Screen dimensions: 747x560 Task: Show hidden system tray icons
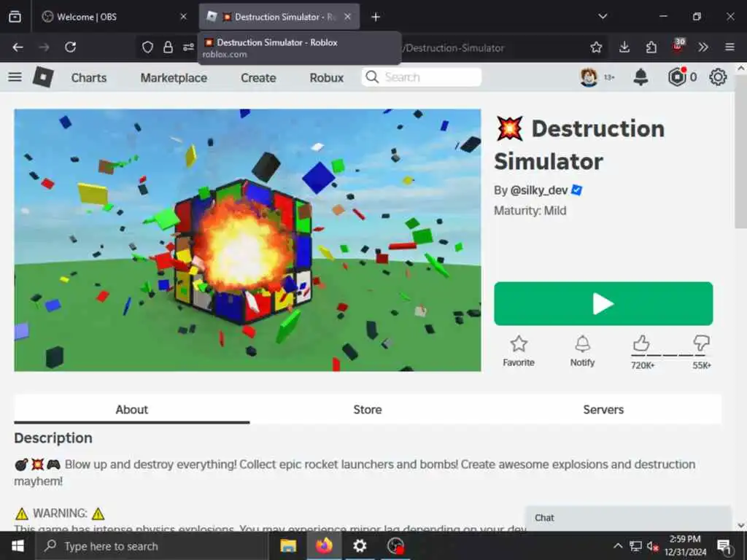pos(618,545)
